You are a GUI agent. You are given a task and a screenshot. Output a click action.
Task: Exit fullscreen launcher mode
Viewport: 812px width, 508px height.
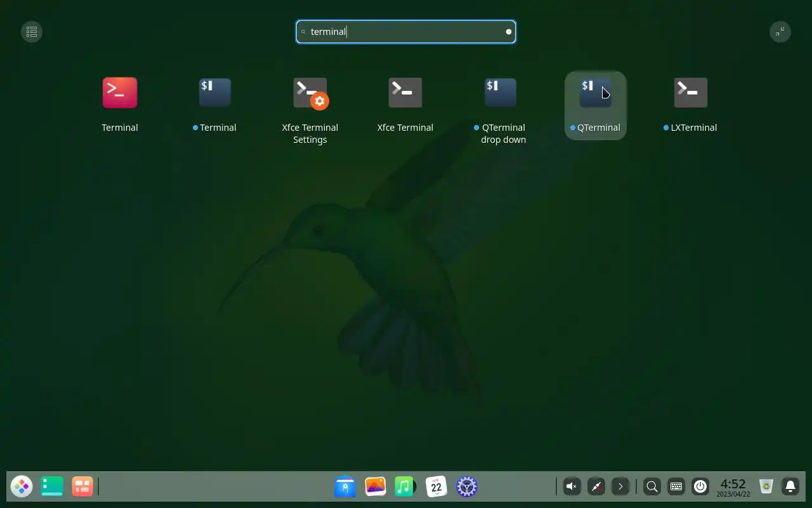point(780,32)
